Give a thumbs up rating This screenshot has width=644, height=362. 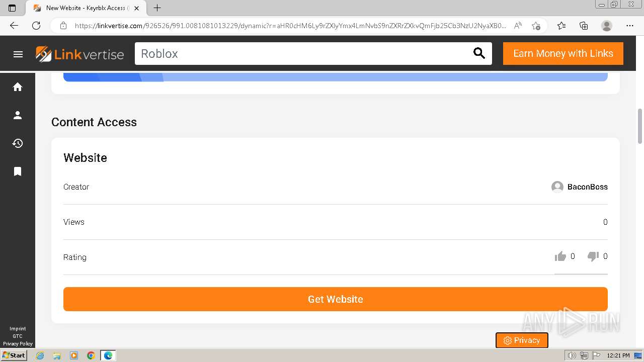[560, 256]
